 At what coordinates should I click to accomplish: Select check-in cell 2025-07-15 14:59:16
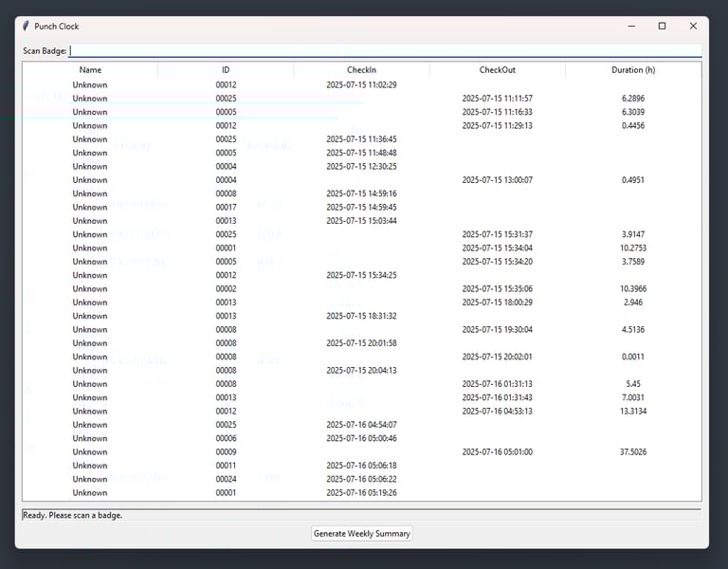pyautogui.click(x=362, y=193)
